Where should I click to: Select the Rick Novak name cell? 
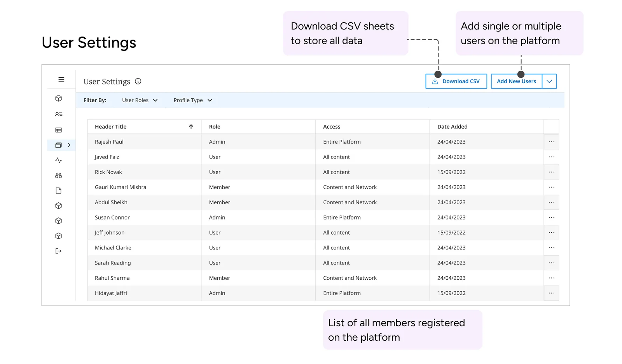pos(144,172)
